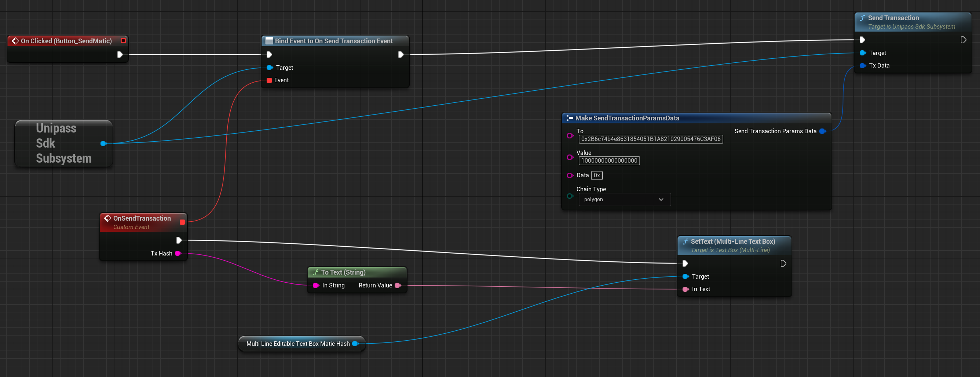Click the On Clicked event node diamond icon

tap(15, 41)
